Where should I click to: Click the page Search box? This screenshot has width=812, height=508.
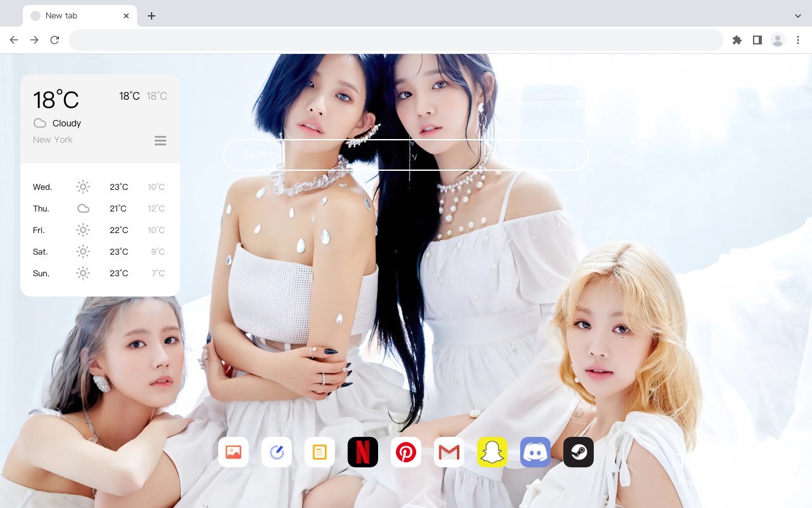(406, 155)
